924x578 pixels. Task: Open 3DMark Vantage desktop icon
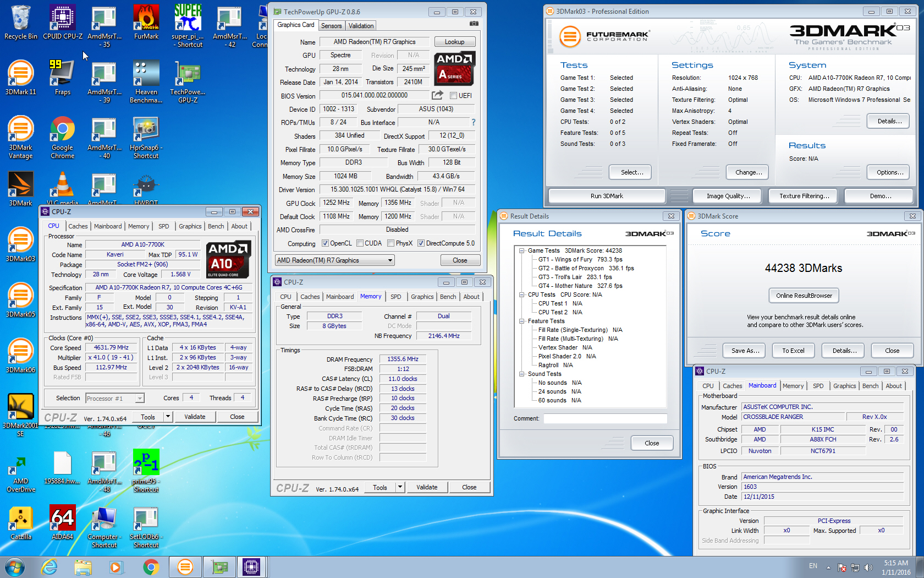pyautogui.click(x=20, y=138)
